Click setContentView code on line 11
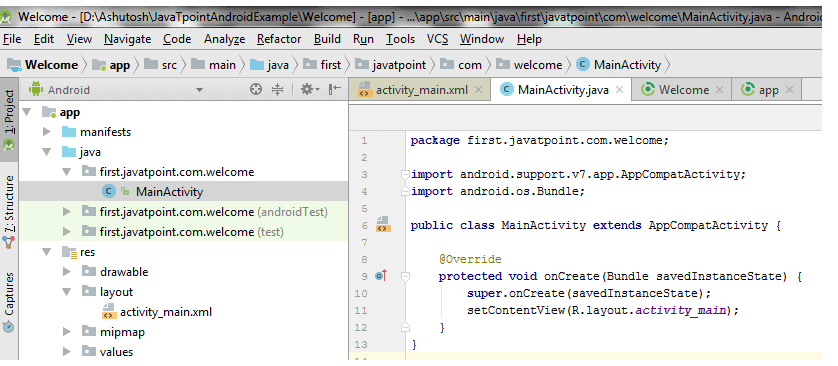This screenshot has width=838, height=366. click(602, 310)
